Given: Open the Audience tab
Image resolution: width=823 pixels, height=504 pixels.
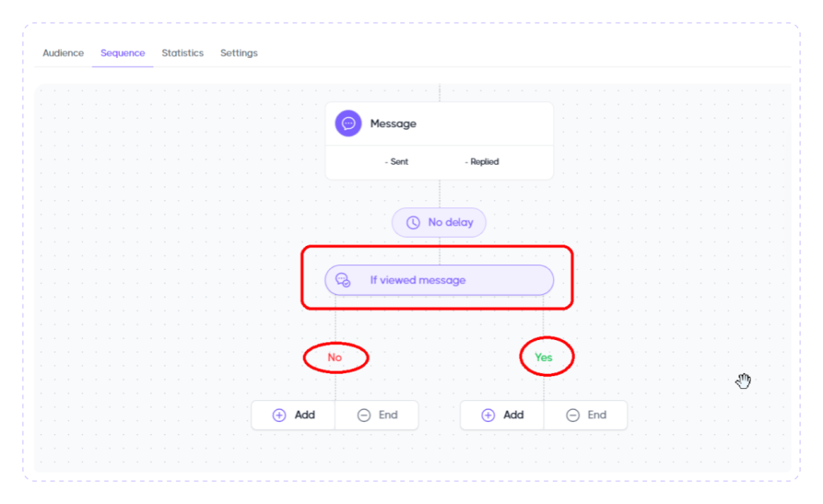Looking at the screenshot, I should pyautogui.click(x=63, y=53).
